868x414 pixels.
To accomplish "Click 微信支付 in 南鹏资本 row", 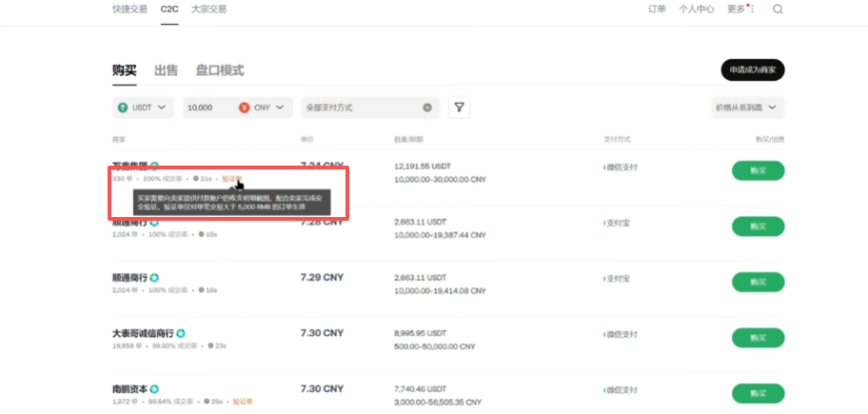I will (x=621, y=390).
